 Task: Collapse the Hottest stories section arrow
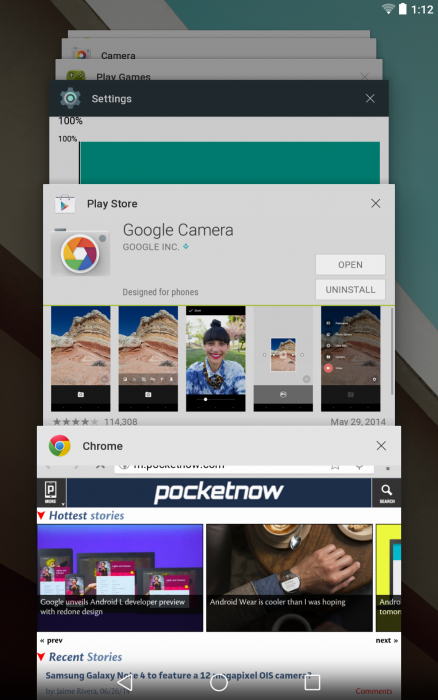[x=42, y=516]
